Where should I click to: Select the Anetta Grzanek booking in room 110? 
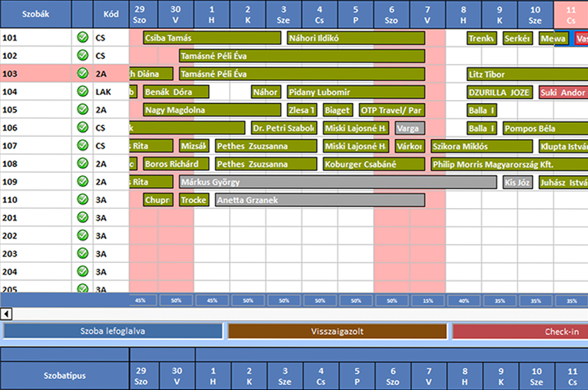tap(320, 199)
